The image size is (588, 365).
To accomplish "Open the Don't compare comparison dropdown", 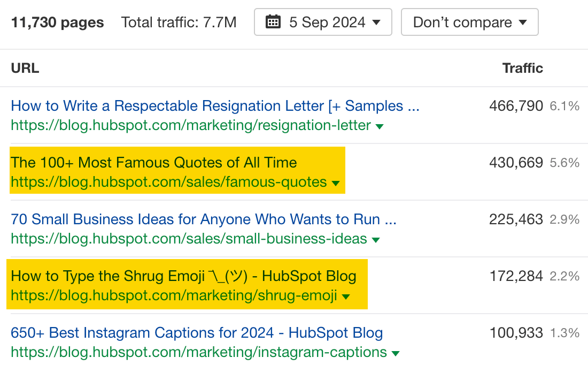I will point(469,22).
